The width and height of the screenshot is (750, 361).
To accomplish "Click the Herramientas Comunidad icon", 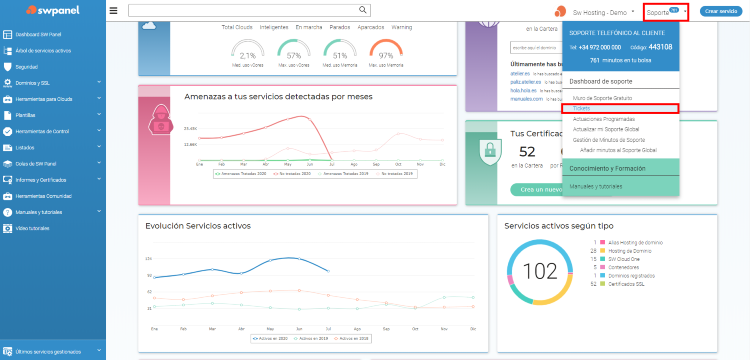I will [7, 196].
